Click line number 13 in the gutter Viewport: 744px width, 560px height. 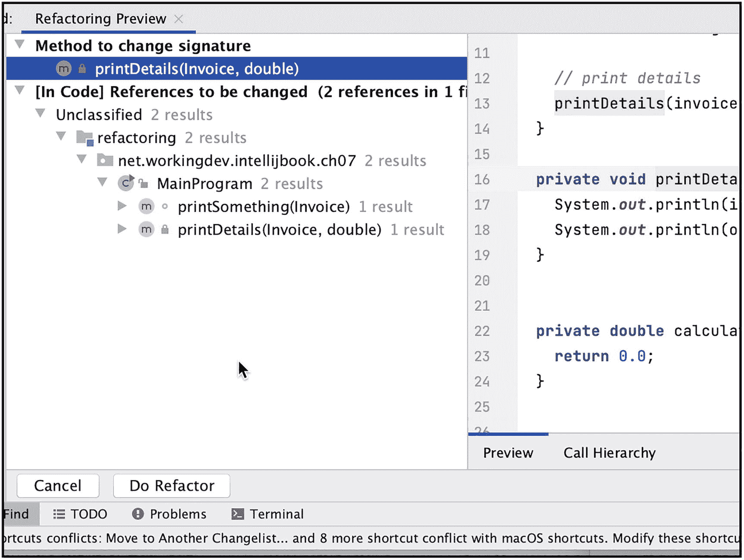point(482,103)
